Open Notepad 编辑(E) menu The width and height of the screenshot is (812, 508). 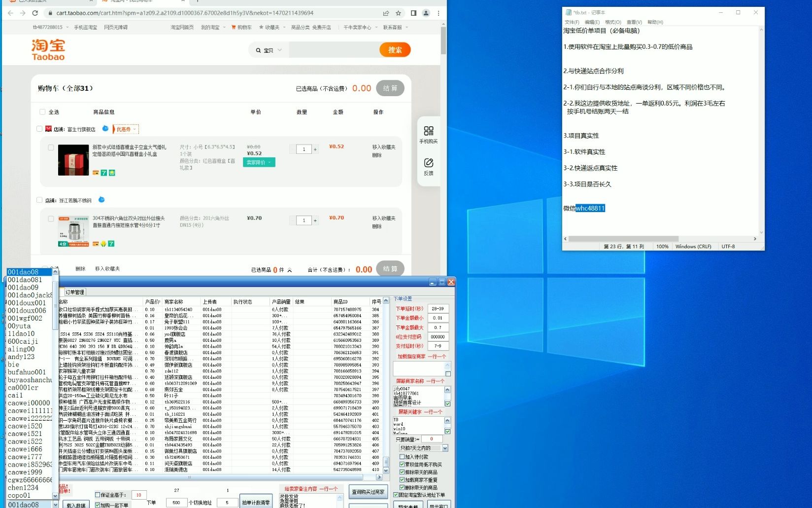click(x=592, y=22)
